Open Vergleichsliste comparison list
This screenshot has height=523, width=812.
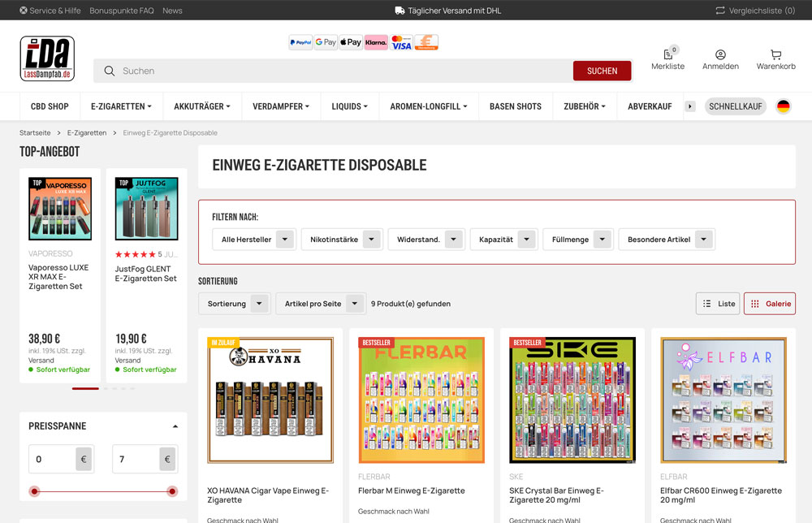click(755, 11)
